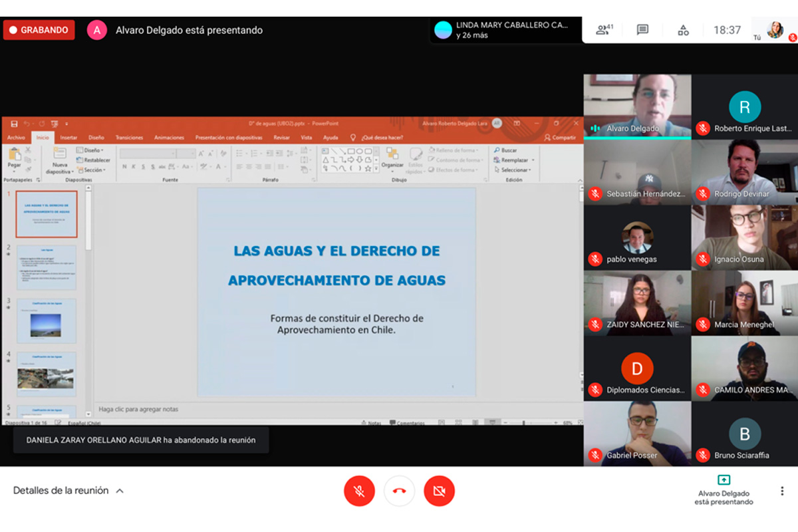This screenshot has height=532, width=798.
Task: Switch to 'Presentación con diapositivas' tab
Action: (230, 138)
